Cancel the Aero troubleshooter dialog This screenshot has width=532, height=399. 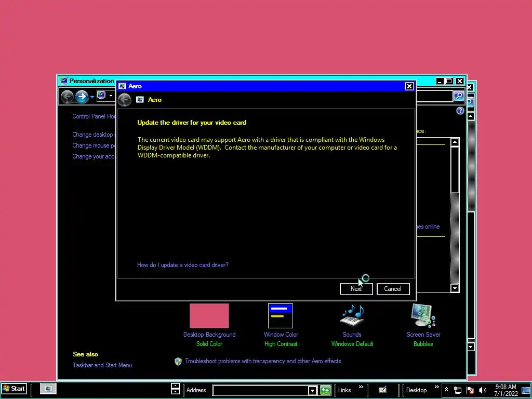393,289
